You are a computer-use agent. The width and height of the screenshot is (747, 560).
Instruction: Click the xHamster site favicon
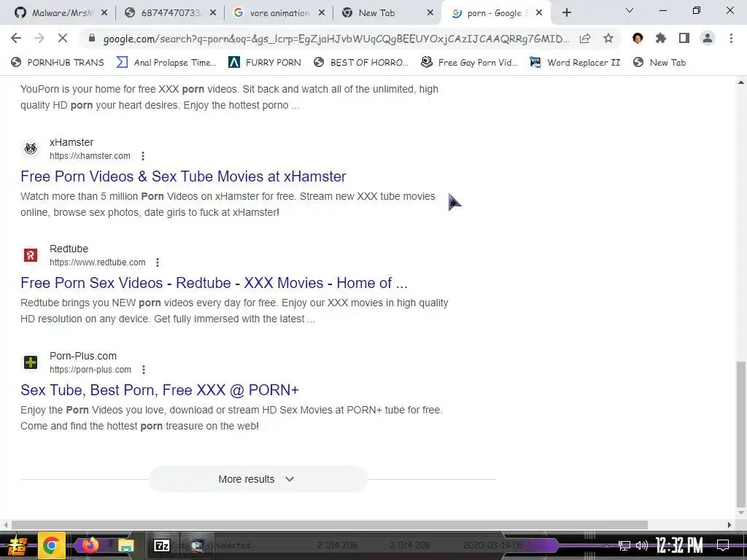click(31, 149)
